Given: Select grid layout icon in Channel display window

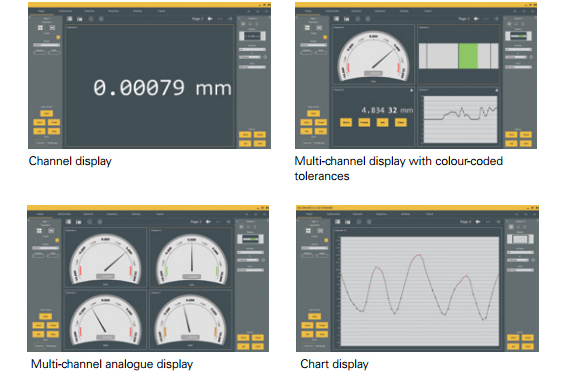Looking at the screenshot, I should coord(40,28).
